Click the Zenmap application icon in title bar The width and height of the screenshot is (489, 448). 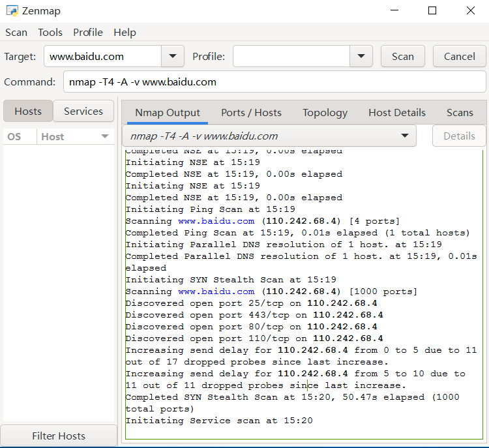[x=12, y=11]
